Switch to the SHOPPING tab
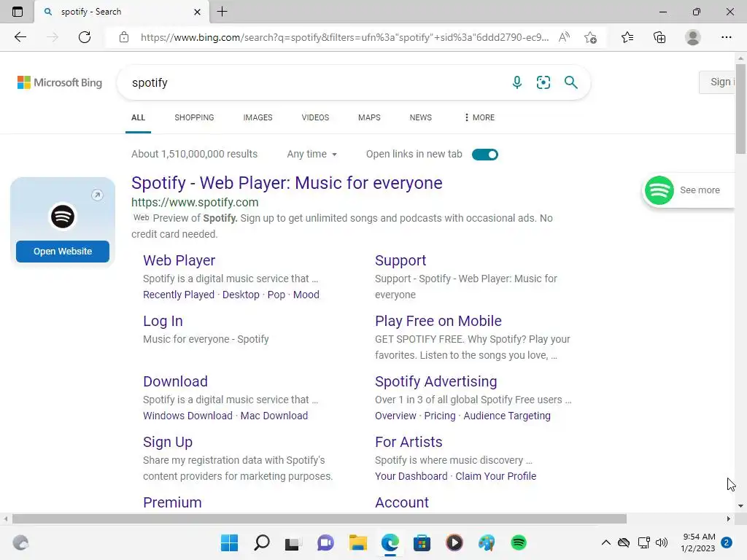The width and height of the screenshot is (747, 560). [194, 117]
